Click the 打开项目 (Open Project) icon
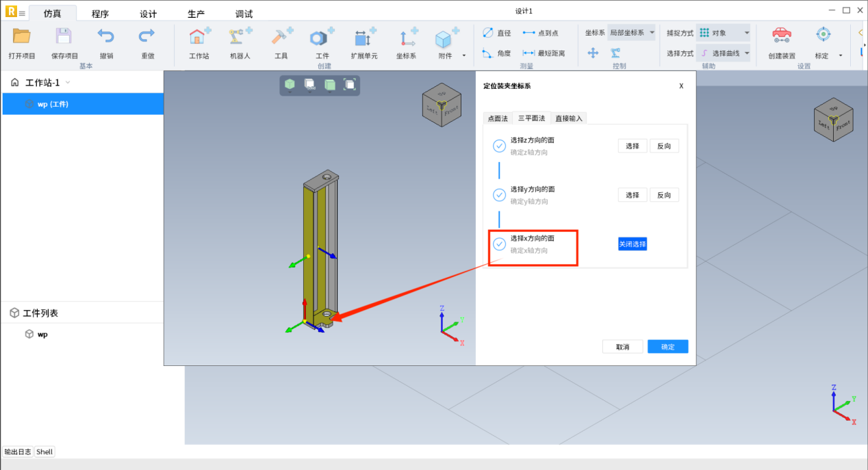Screen dimensions: 868x470 21,38
